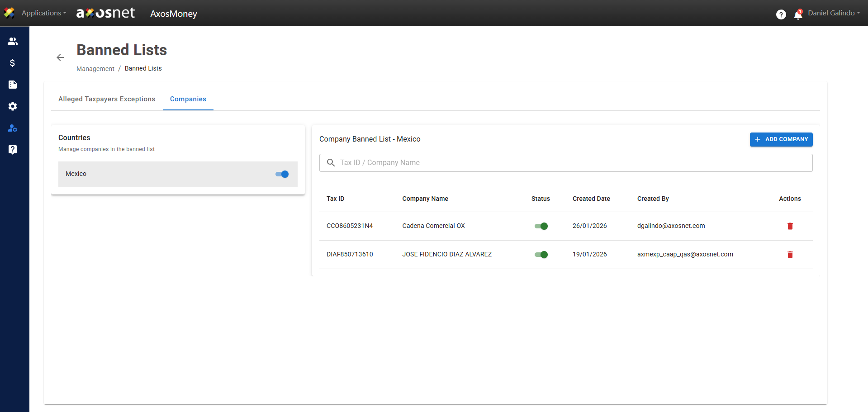The height and width of the screenshot is (412, 868).
Task: Click the dollar sign sidebar icon
Action: tap(13, 63)
